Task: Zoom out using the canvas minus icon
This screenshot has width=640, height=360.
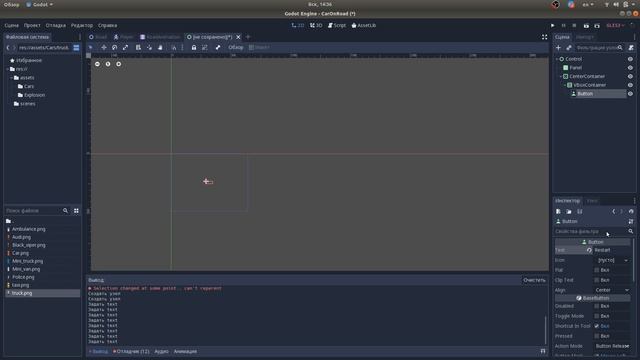Action: click(x=97, y=64)
